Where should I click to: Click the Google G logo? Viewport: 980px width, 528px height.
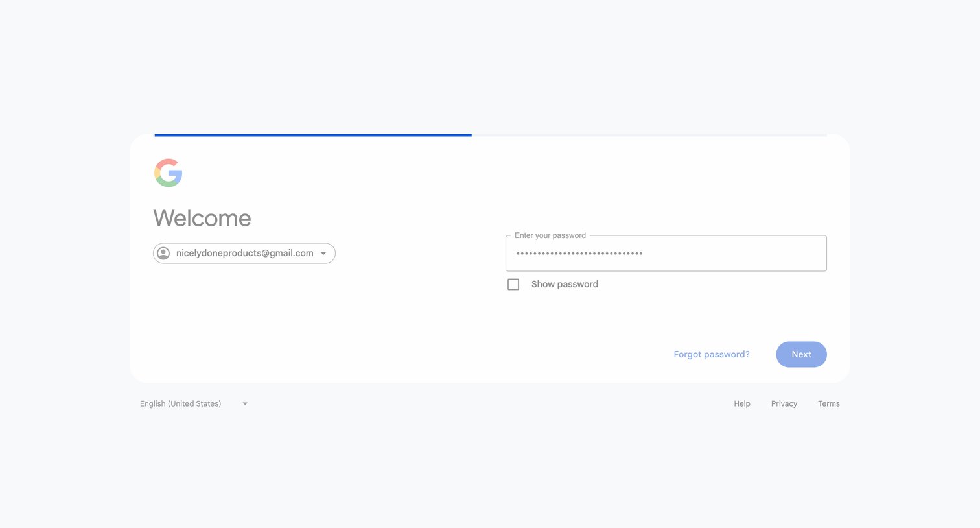[x=168, y=173]
